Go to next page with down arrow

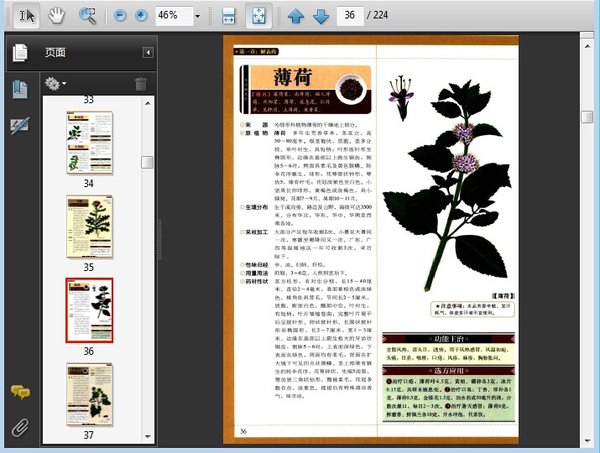pos(320,16)
